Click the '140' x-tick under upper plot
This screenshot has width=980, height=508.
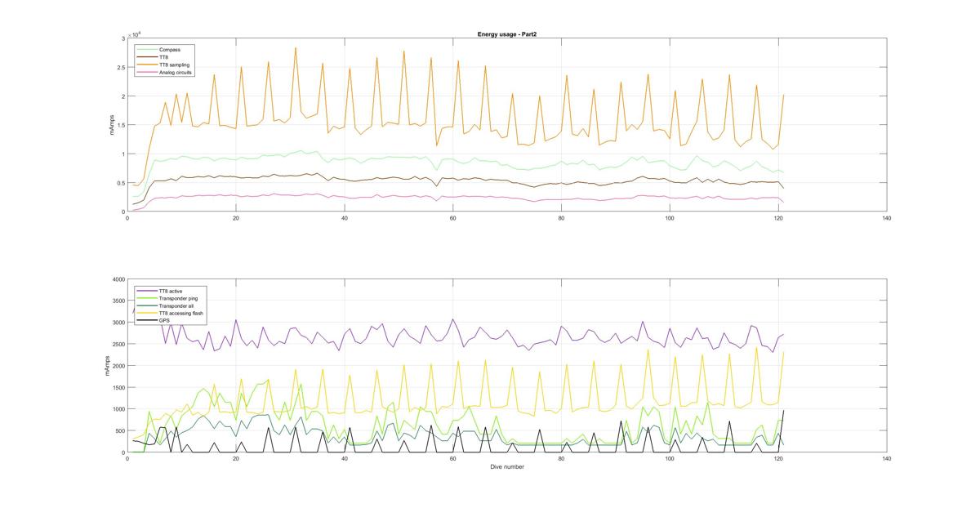point(887,218)
